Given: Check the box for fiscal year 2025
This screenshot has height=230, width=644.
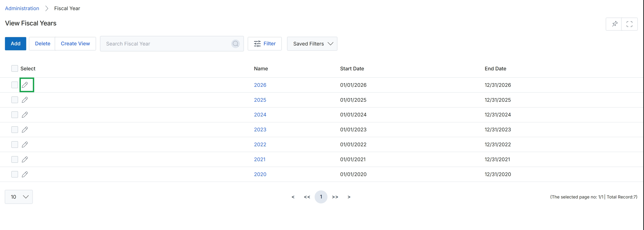Looking at the screenshot, I should click(x=15, y=100).
